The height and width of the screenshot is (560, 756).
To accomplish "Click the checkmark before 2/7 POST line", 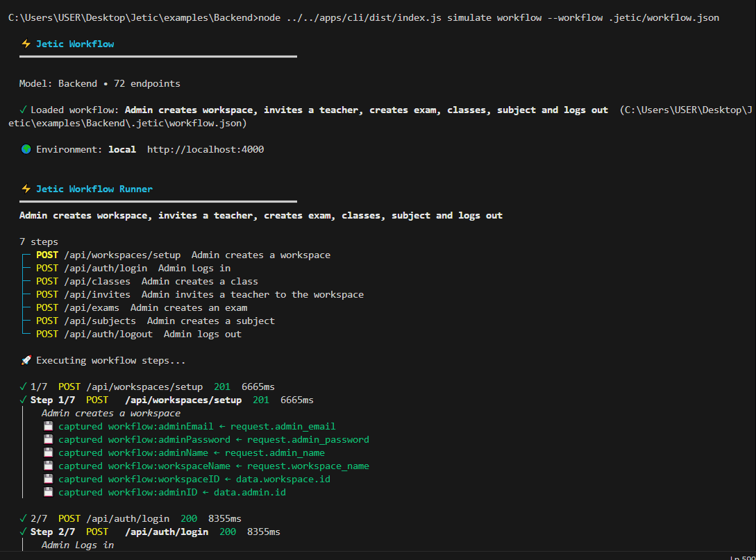I will [x=23, y=518].
